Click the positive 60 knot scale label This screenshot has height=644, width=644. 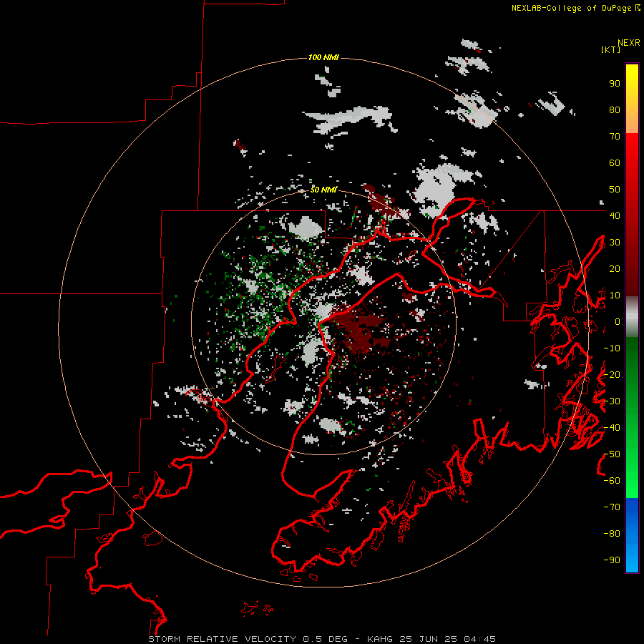coord(615,162)
